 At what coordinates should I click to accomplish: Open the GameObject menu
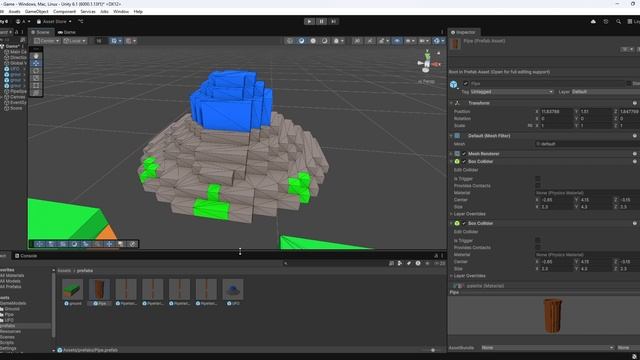pyautogui.click(x=36, y=11)
